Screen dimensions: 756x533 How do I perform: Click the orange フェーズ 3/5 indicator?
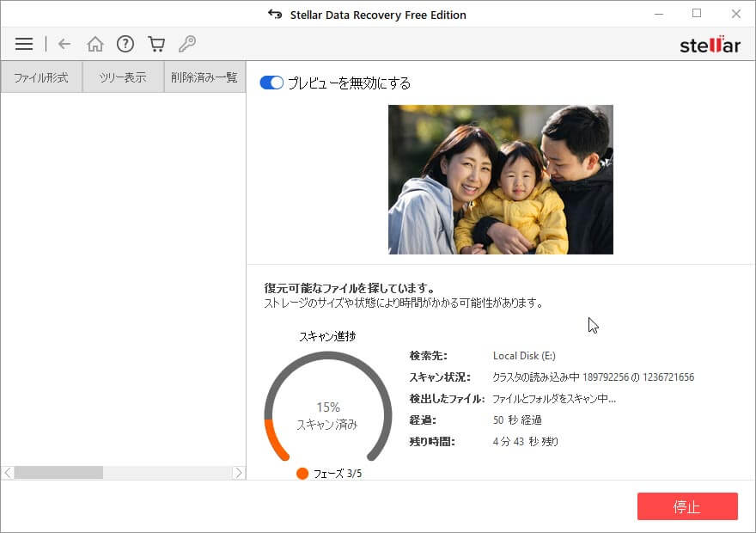pyautogui.click(x=302, y=474)
